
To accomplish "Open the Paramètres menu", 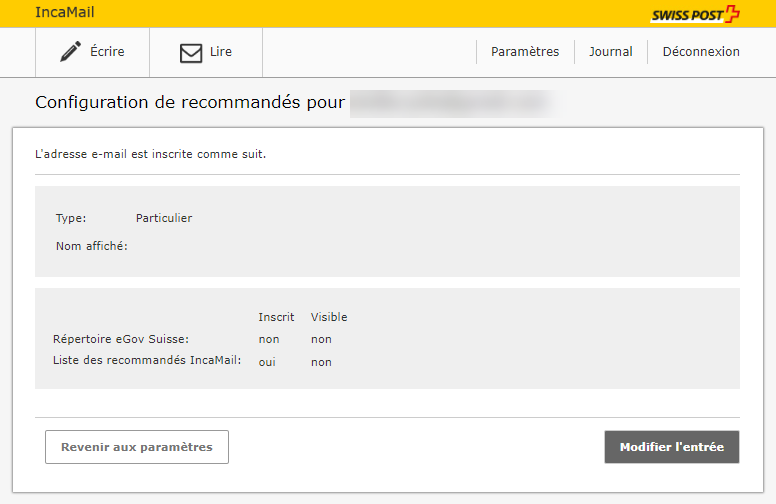I will (x=525, y=52).
